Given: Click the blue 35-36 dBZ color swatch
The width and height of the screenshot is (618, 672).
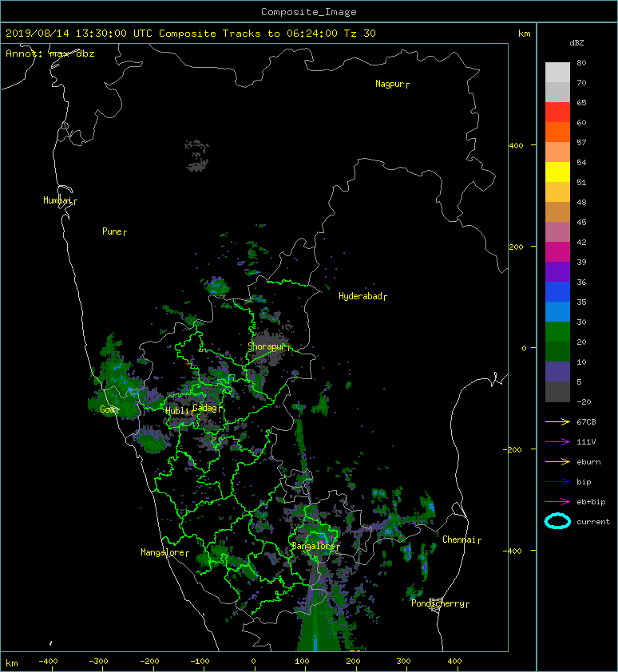Looking at the screenshot, I should 557,292.
